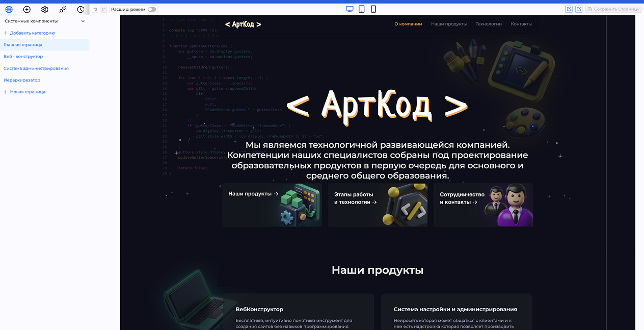Click the edit icon farther from Сохранить Страницу
Screen dimensions: 644x330
pyautogui.click(x=569, y=9)
